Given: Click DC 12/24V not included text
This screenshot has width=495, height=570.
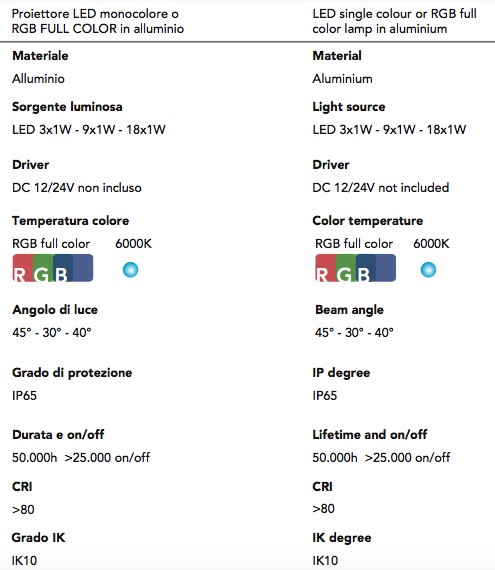Looking at the screenshot, I should (x=381, y=188).
